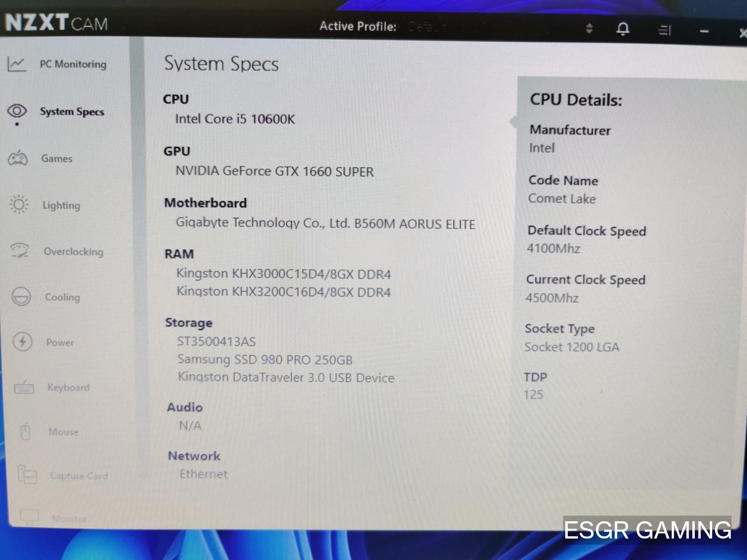Open the Games controller icon
747x560 pixels.
[18, 158]
